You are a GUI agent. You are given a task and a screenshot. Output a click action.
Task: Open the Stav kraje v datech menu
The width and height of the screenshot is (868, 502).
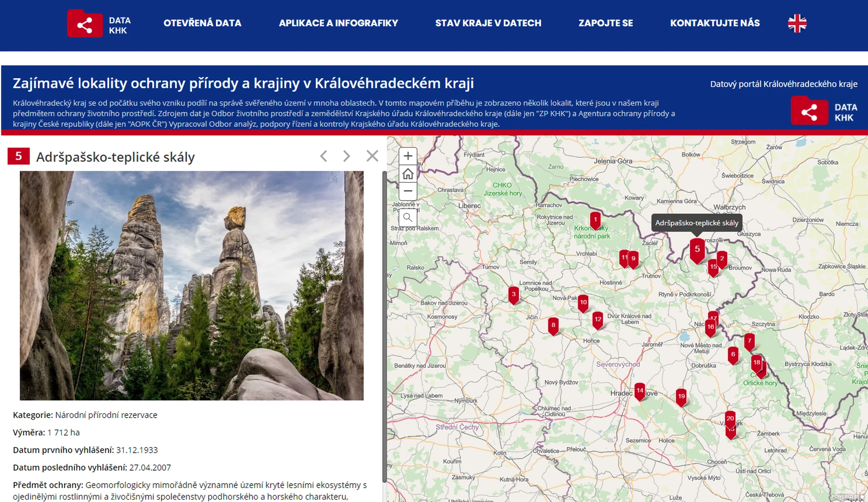pos(488,23)
